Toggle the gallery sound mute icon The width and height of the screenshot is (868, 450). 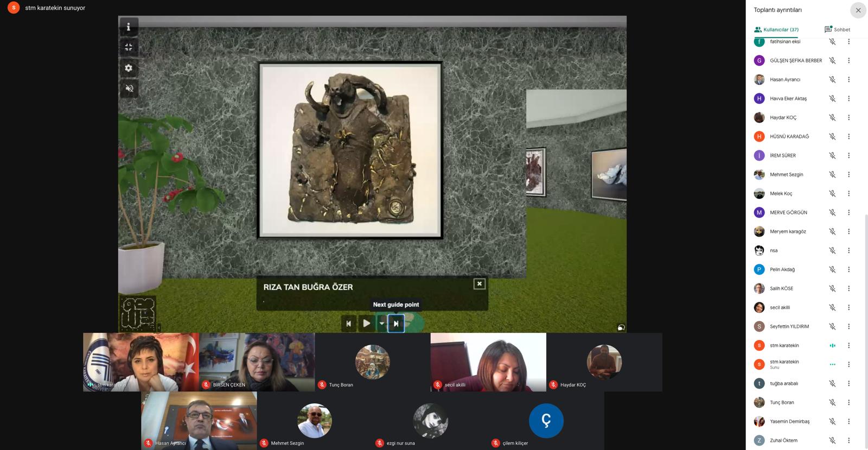coord(129,88)
